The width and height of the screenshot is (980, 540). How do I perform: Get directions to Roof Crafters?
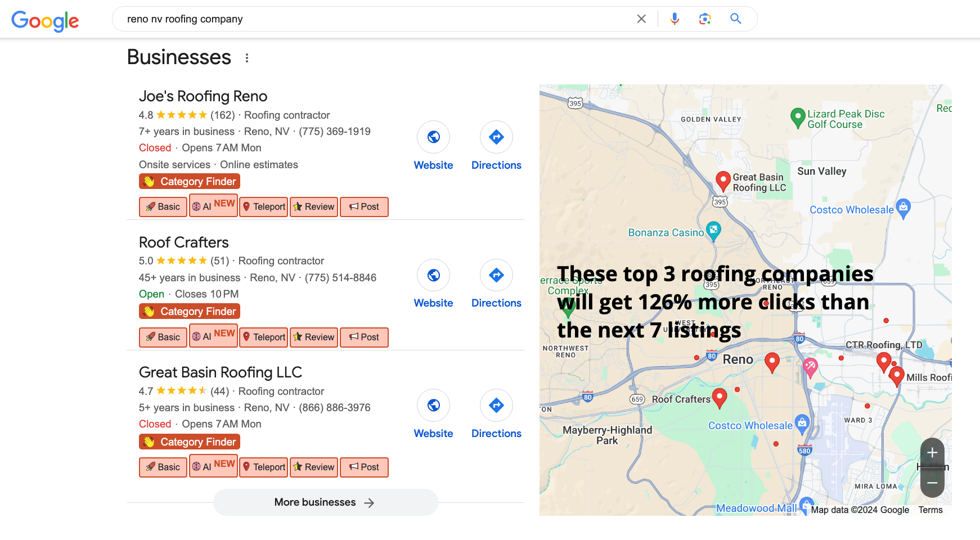coord(496,275)
